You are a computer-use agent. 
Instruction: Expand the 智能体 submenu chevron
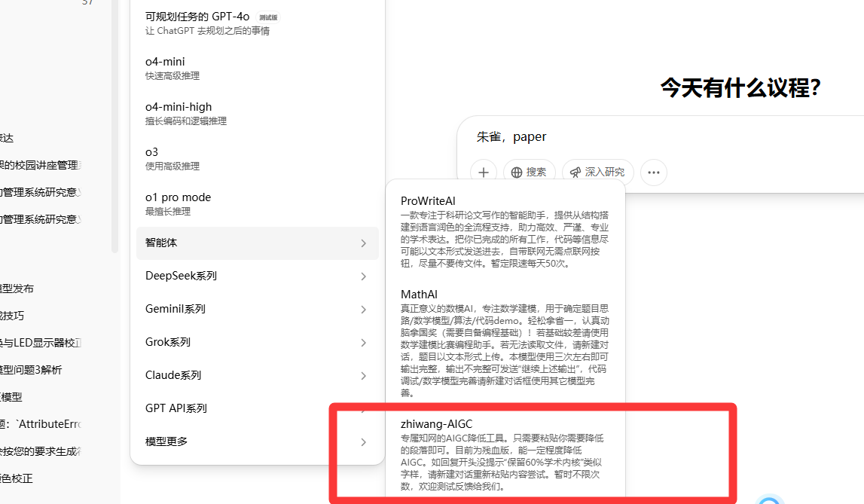[363, 243]
